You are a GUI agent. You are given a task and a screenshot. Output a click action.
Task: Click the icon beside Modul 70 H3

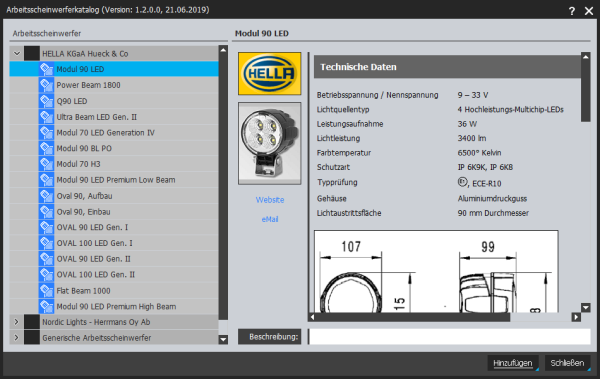pos(46,164)
